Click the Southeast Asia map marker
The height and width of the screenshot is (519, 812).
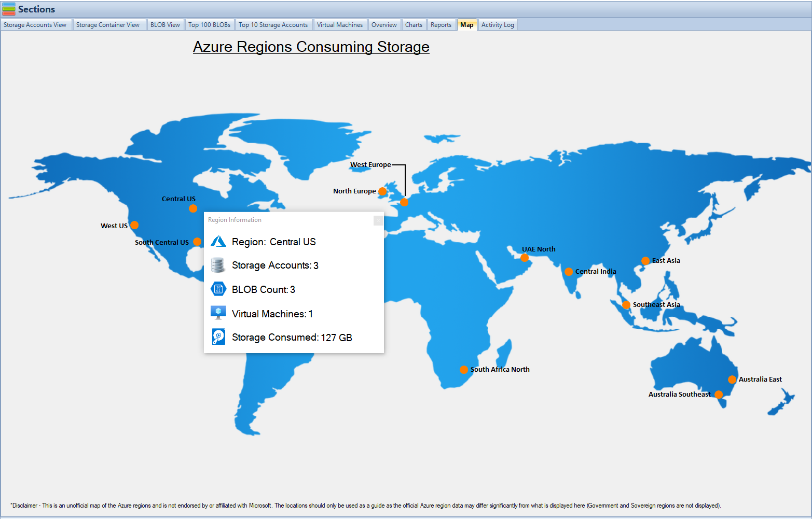pos(626,305)
